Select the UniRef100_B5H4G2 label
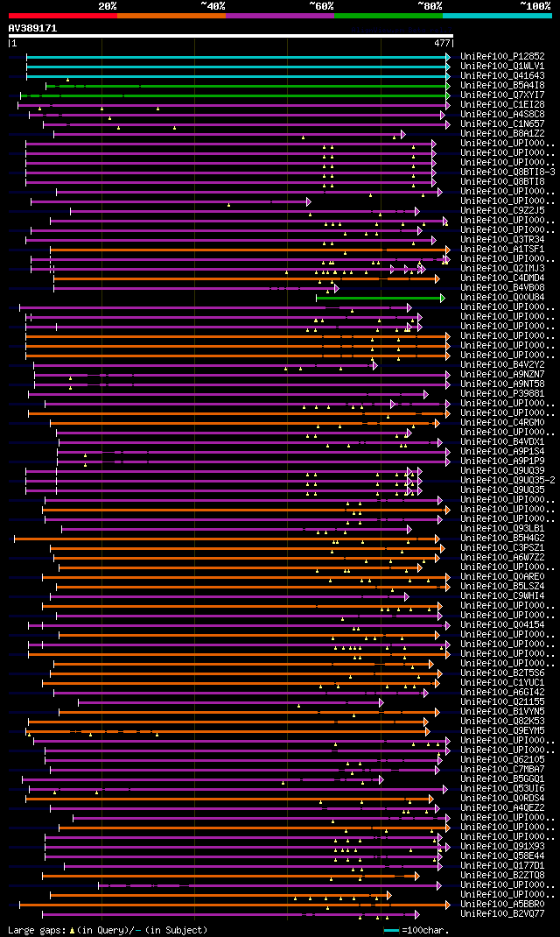 [502, 538]
